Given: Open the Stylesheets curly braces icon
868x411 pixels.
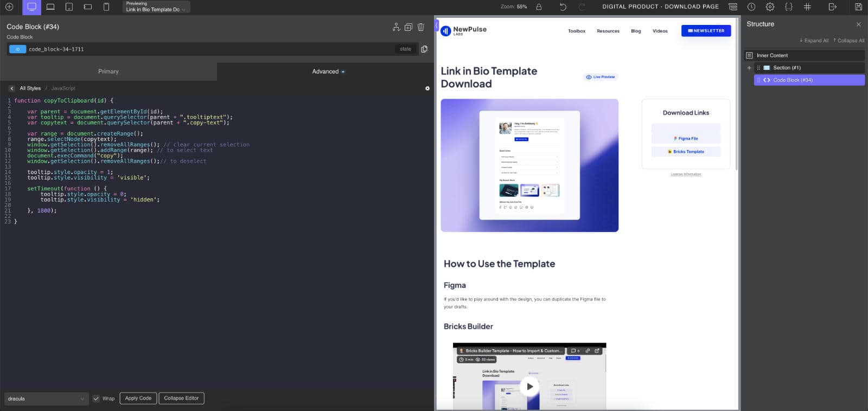Looking at the screenshot, I should (789, 7).
